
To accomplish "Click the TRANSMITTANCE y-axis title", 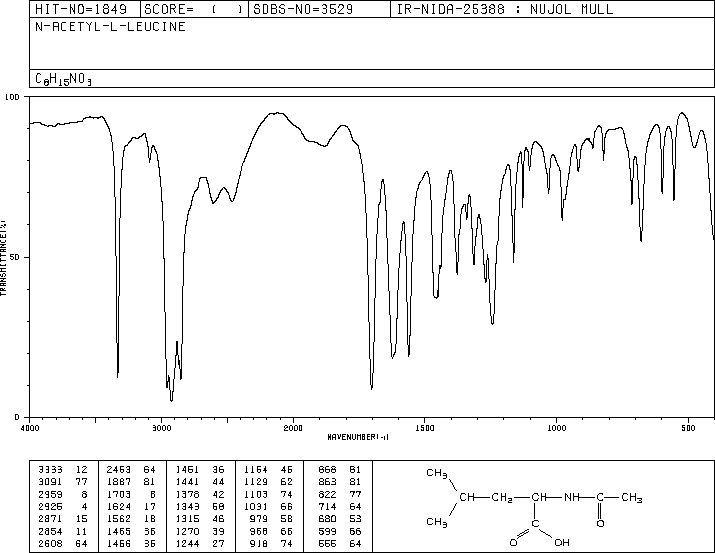I will pos(3,258).
